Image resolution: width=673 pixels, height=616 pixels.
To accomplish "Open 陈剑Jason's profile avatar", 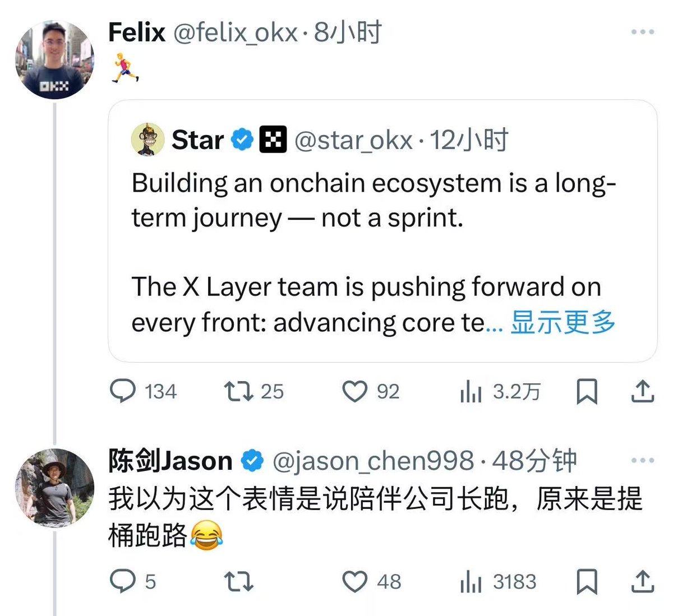I will [x=54, y=488].
